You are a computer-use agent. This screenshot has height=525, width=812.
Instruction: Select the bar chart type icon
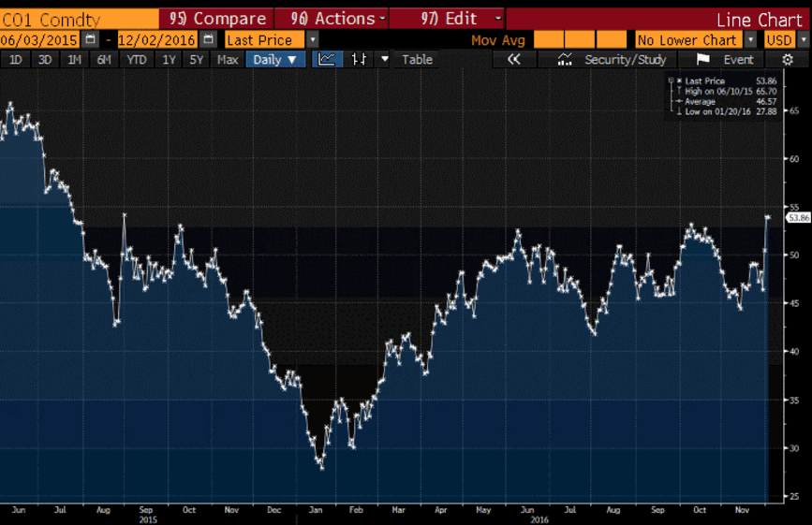coord(359,59)
